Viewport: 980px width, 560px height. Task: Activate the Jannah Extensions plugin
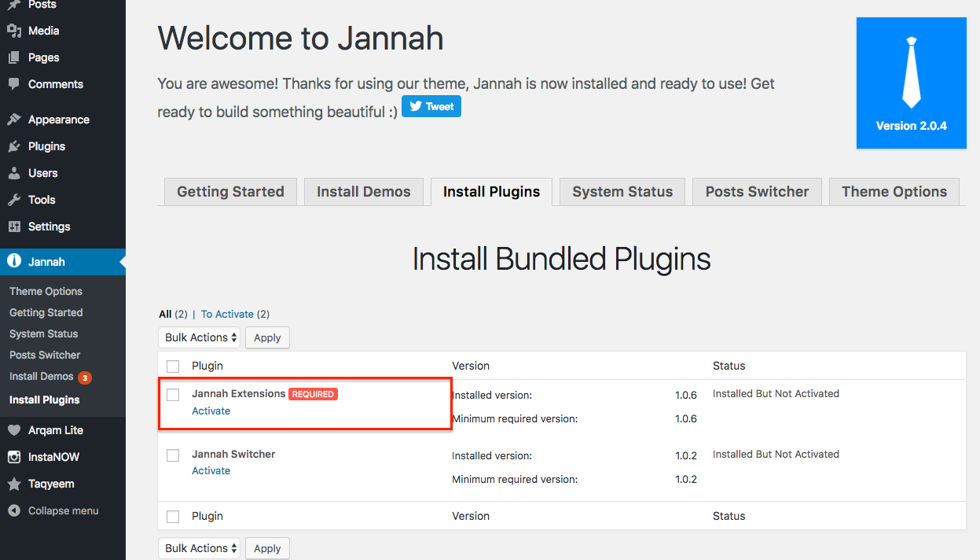point(211,411)
